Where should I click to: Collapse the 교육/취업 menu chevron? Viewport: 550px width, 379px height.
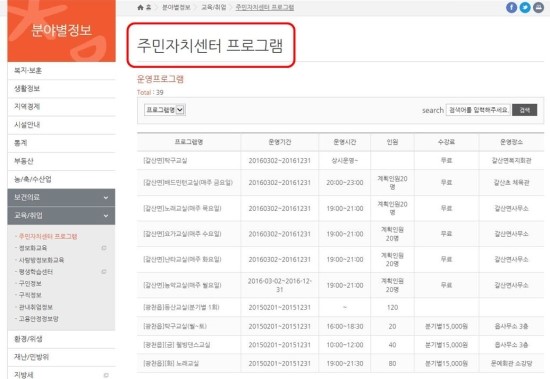(x=106, y=216)
